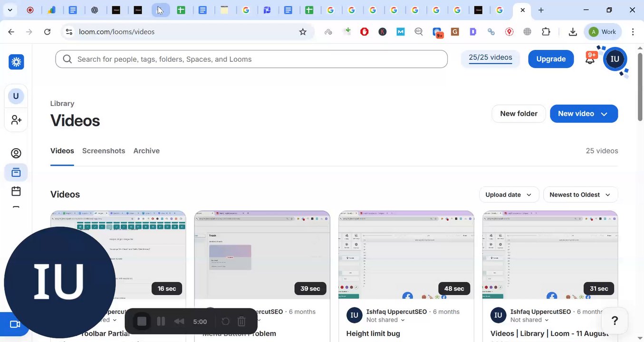
Task: Pause the recording
Action: coord(161,322)
